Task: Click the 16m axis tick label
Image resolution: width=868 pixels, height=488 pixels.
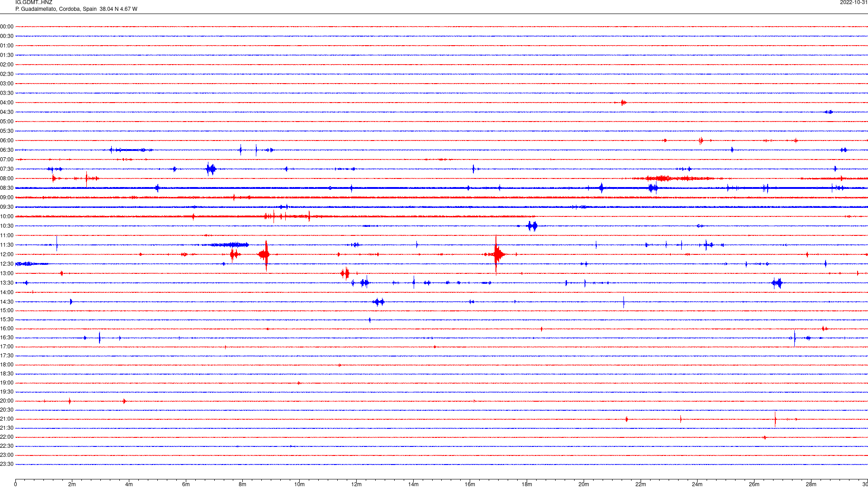Action: 470,484
